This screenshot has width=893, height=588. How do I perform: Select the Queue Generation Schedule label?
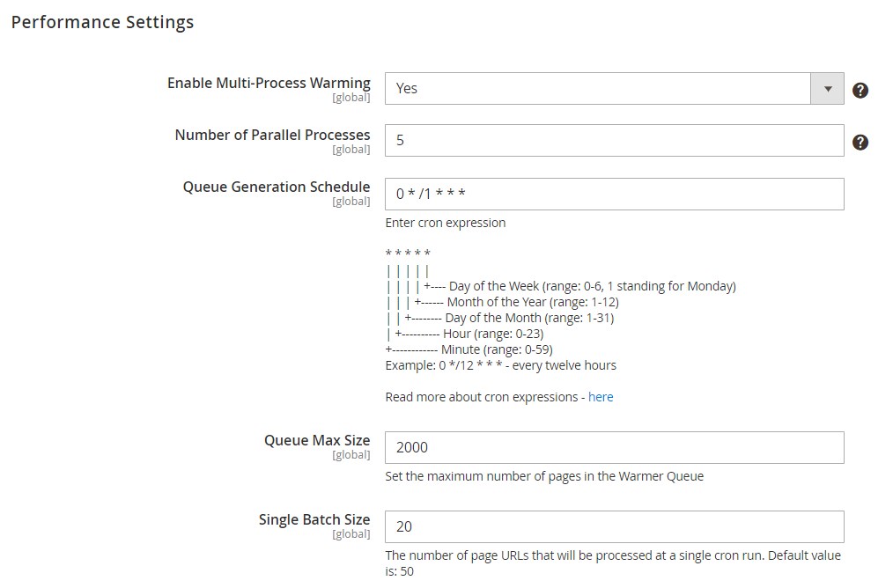tap(277, 187)
